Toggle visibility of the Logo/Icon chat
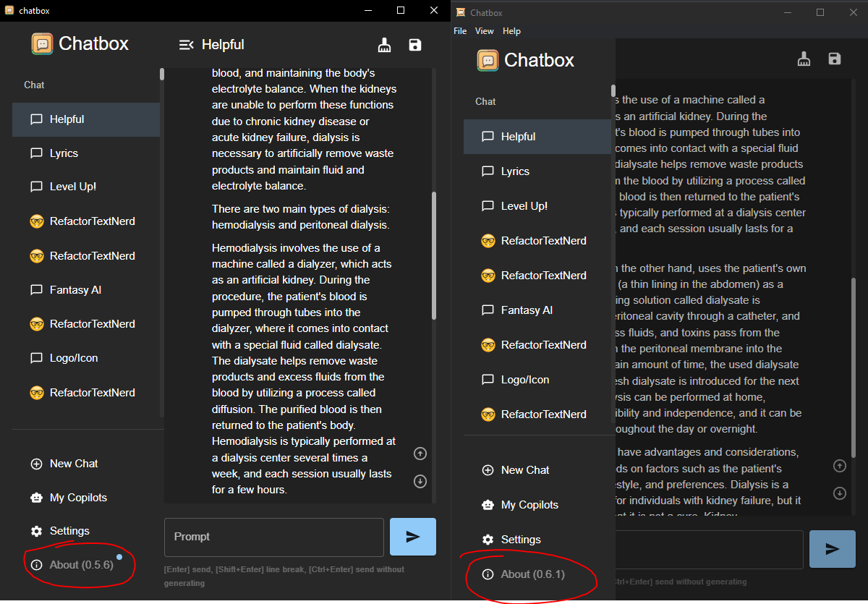The width and height of the screenshot is (868, 604). point(75,357)
